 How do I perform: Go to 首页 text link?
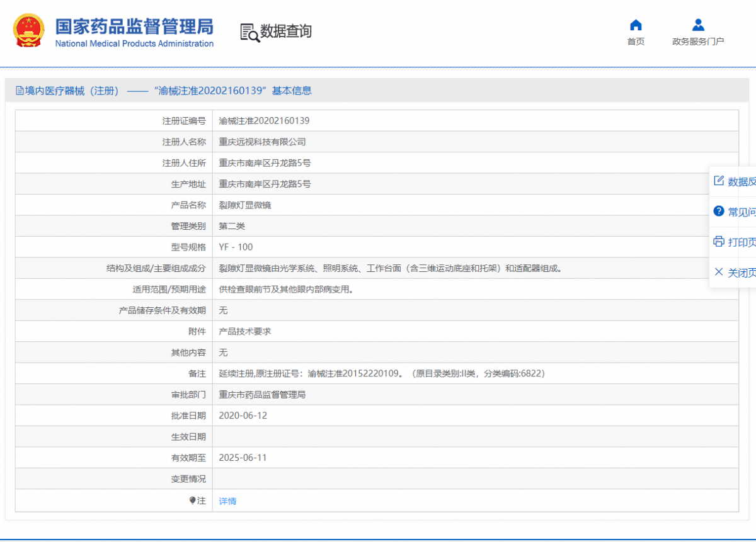click(x=636, y=42)
